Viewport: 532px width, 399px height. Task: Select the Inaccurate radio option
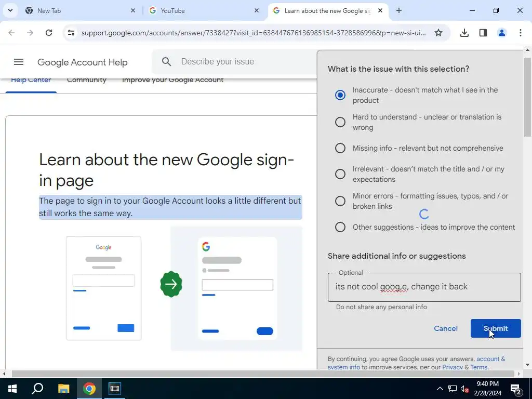[340, 95]
